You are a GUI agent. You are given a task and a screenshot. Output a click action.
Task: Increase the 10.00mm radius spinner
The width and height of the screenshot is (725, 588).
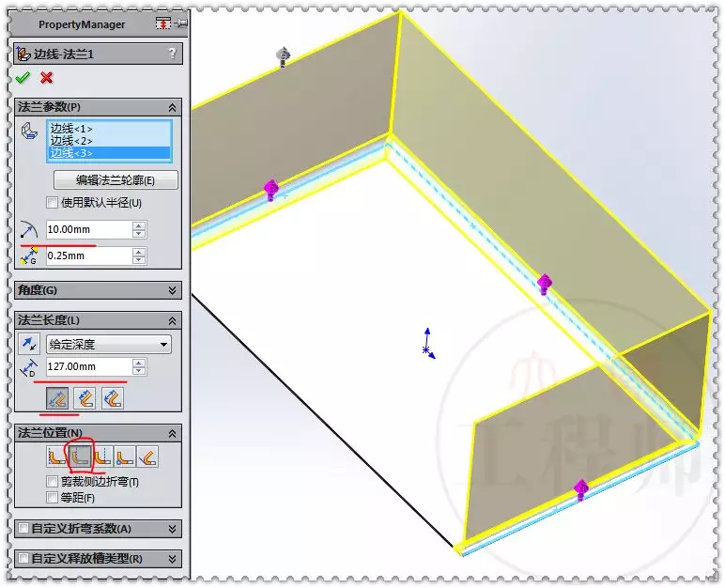[139, 225]
